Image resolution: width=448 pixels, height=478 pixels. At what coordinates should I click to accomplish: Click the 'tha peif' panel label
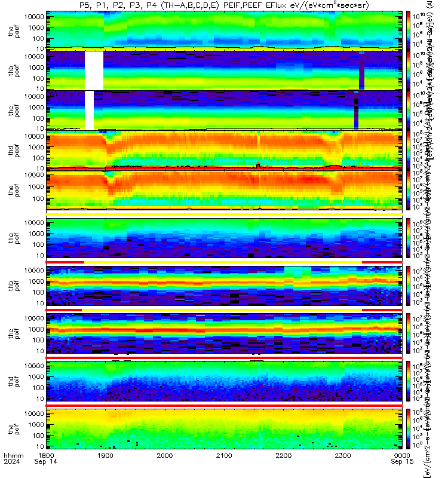pos(14,238)
